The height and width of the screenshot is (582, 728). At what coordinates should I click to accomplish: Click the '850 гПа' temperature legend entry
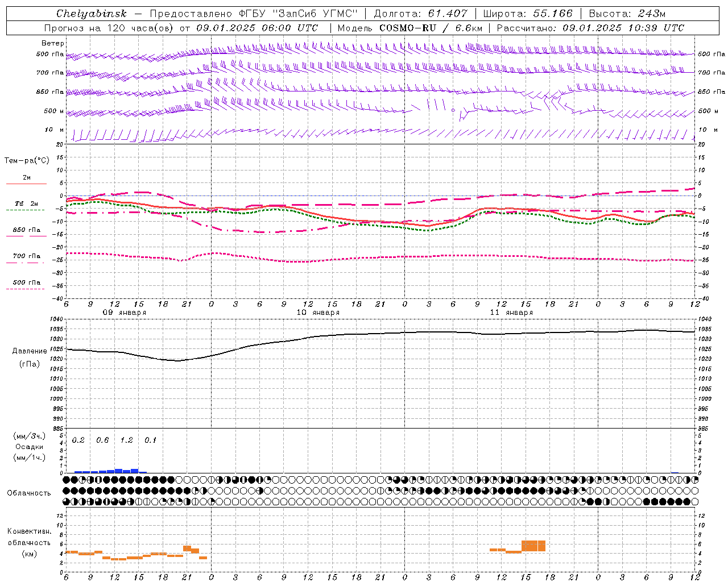[x=26, y=230]
